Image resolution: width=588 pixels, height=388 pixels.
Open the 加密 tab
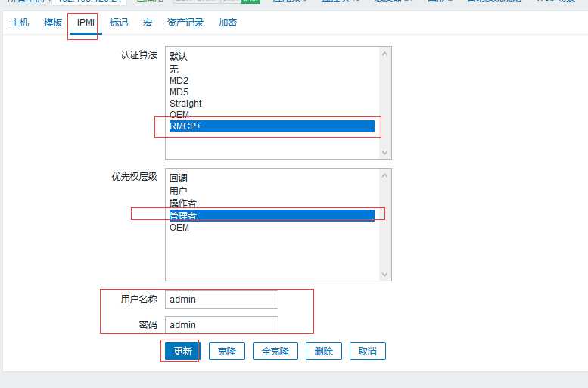coord(228,23)
